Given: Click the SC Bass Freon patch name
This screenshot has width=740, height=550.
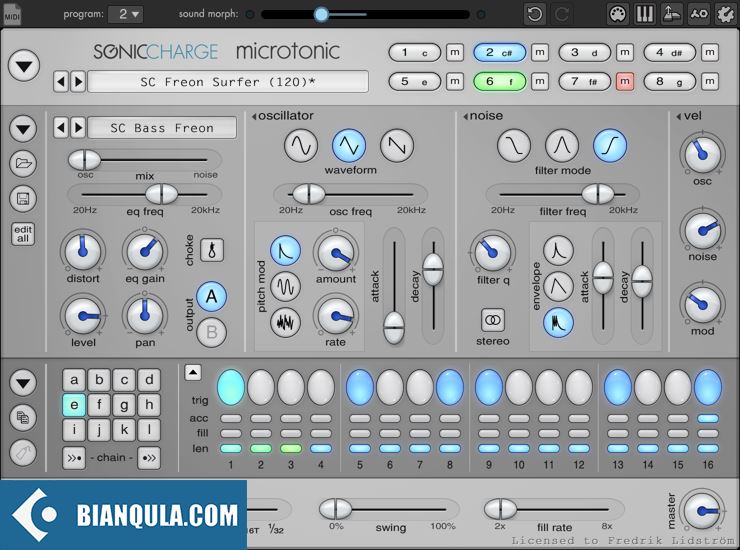Looking at the screenshot, I should click(x=162, y=128).
